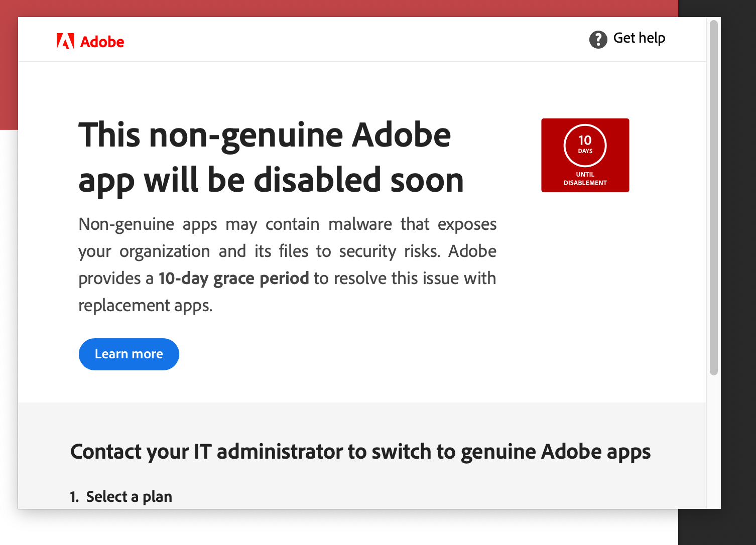
Task: Click the DAYS label inside the countdown circle
Action: [x=585, y=152]
